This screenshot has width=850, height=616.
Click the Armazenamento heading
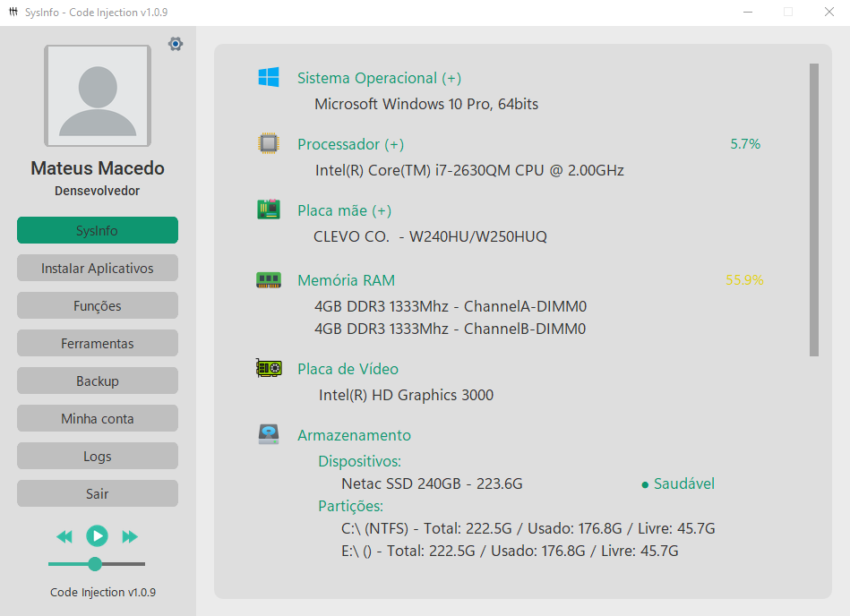coord(354,435)
